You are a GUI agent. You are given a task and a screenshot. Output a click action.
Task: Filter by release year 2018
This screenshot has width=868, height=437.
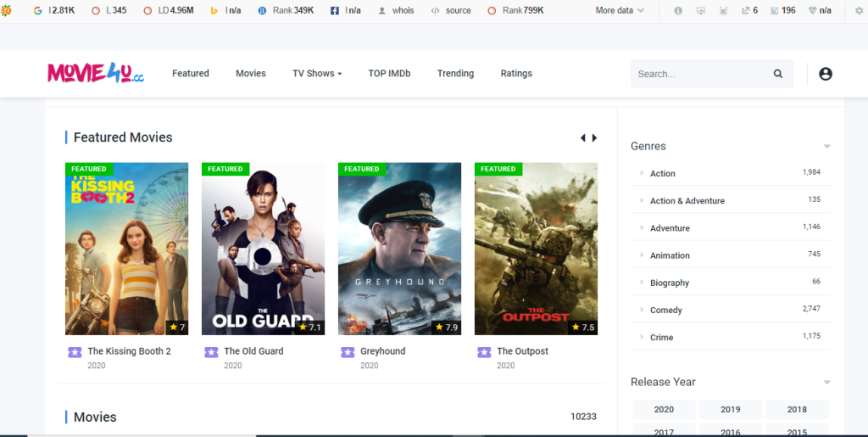[797, 409]
